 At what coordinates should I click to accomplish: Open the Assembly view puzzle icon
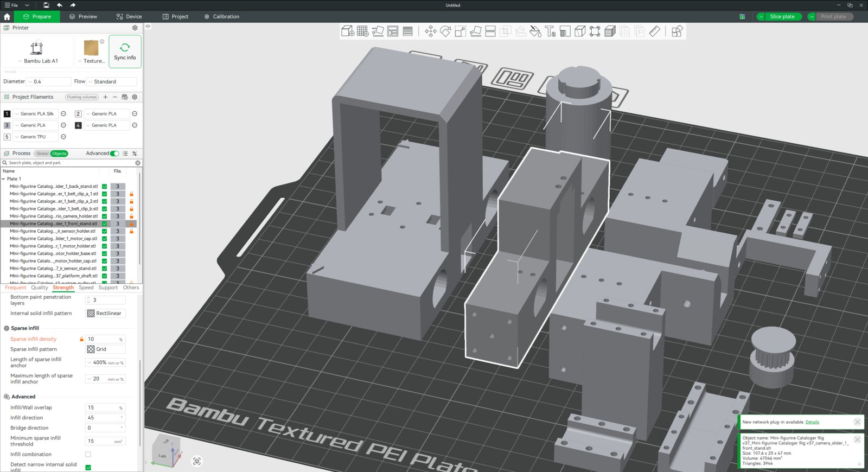coord(677,31)
